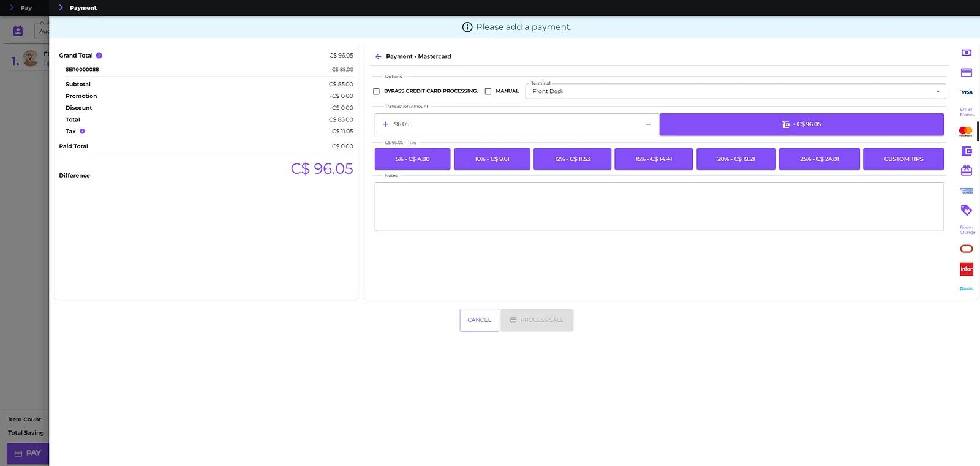Choose Visa as the payment method
980x466 pixels.
tap(967, 92)
